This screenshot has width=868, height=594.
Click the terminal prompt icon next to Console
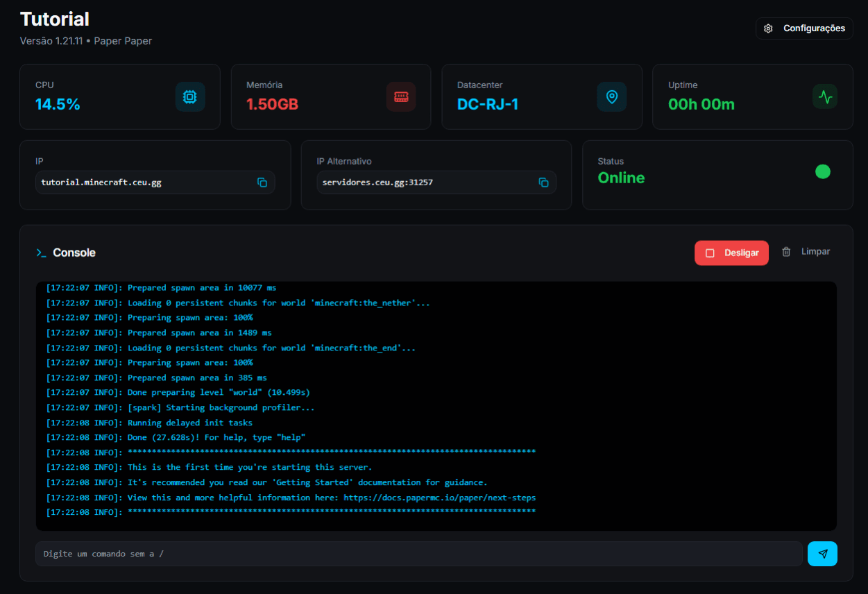[41, 253]
